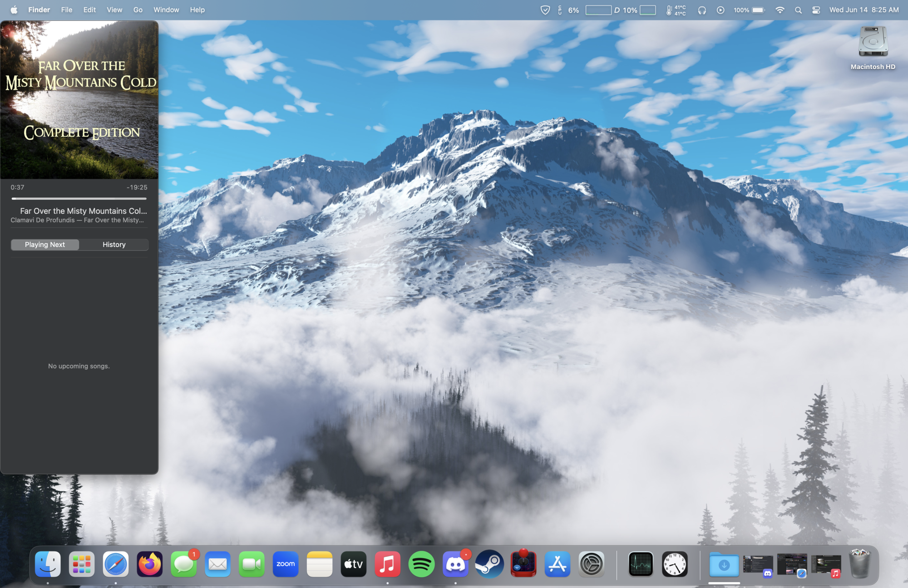Image resolution: width=908 pixels, height=588 pixels.
Task: Click the Now Playing menu bar icon
Action: (720, 10)
